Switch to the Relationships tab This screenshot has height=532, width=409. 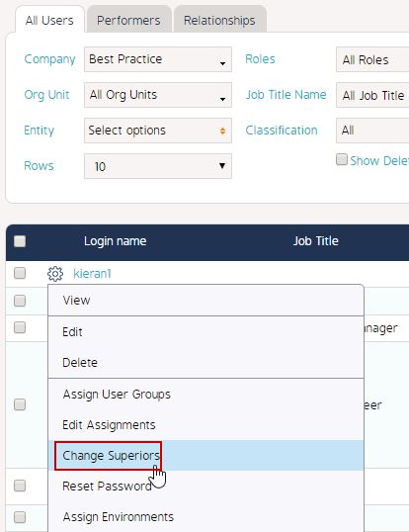219,21
